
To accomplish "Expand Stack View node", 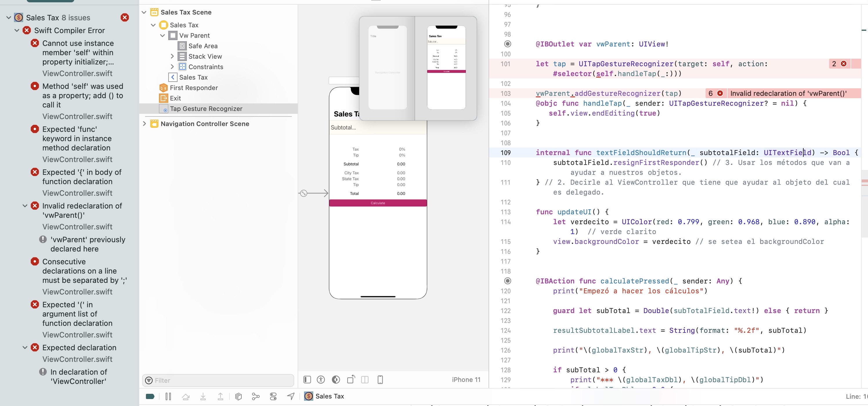I will (x=172, y=56).
